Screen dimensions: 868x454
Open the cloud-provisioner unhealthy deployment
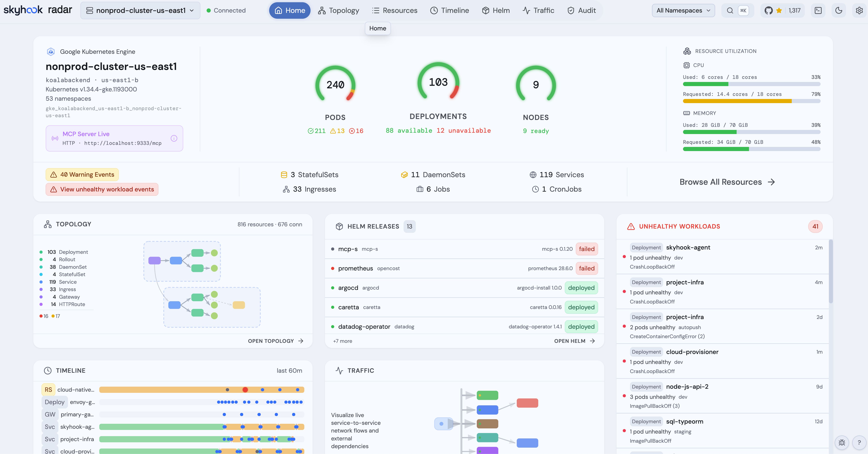click(722, 361)
